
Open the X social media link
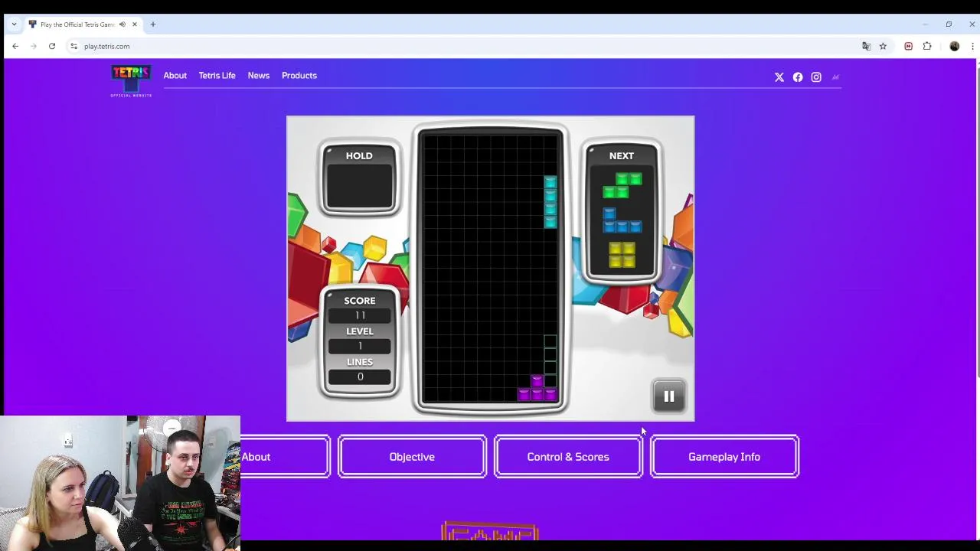tap(779, 77)
